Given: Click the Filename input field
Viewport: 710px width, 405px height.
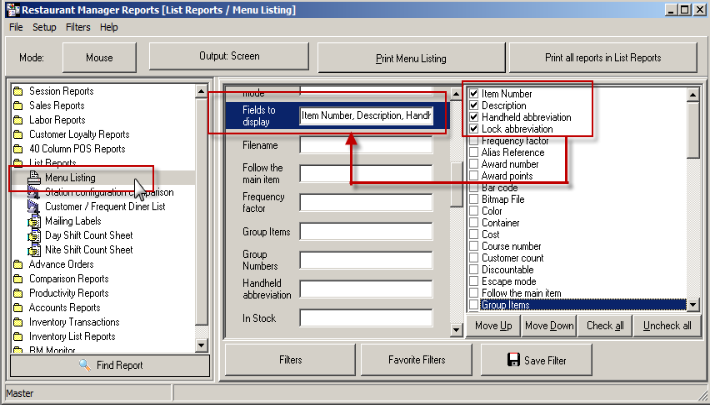Looking at the screenshot, I should click(x=366, y=145).
